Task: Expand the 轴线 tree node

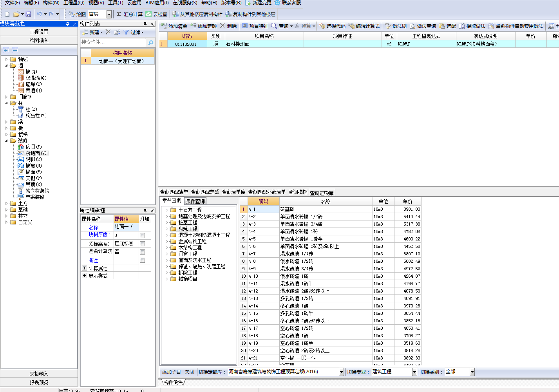Action: click(6, 59)
